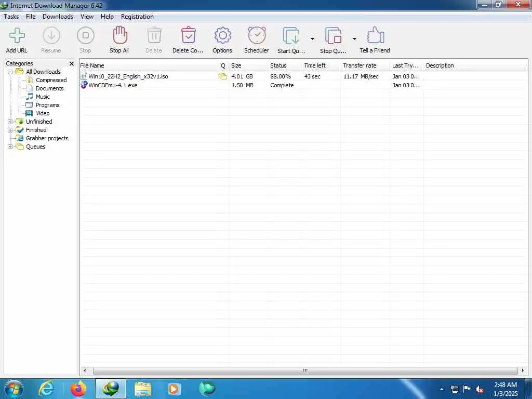Click the horizontal scrollbar right arrow
The image size is (532, 399).
tap(523, 370)
